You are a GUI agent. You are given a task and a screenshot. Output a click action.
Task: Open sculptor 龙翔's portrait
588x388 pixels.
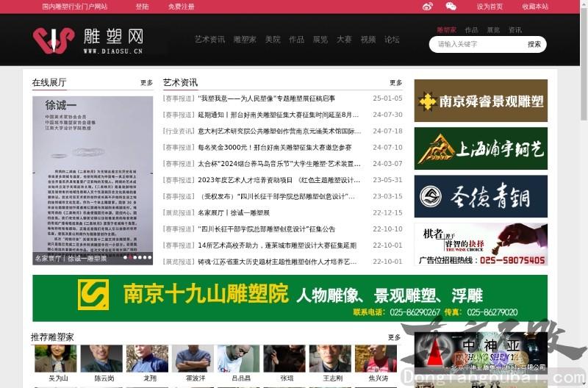click(x=147, y=359)
